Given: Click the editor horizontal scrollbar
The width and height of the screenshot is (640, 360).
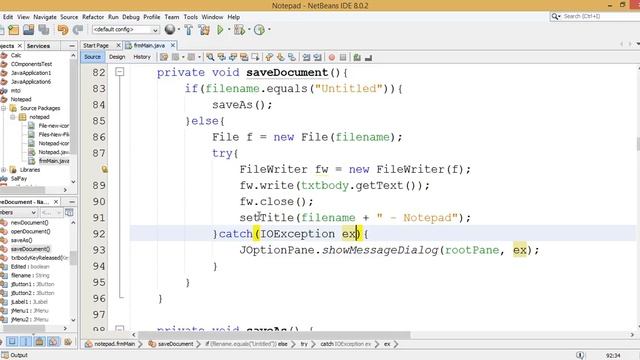Looking at the screenshot, I should [273, 335].
